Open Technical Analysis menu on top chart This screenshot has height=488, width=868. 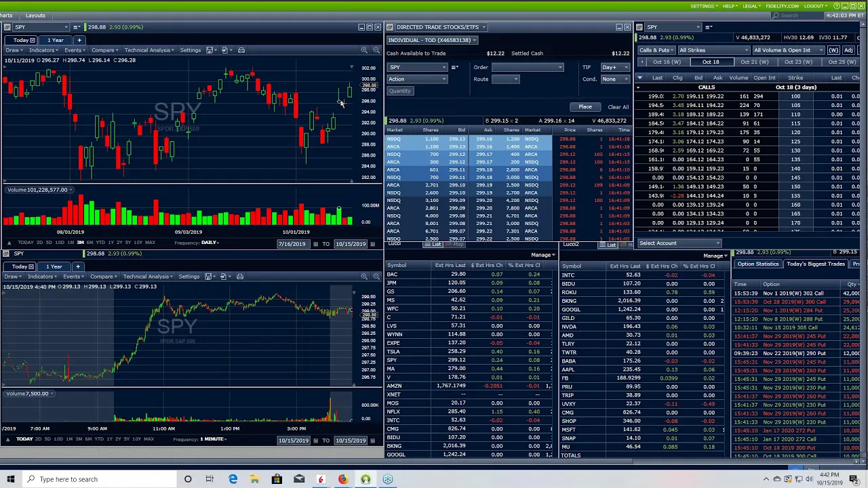[149, 50]
